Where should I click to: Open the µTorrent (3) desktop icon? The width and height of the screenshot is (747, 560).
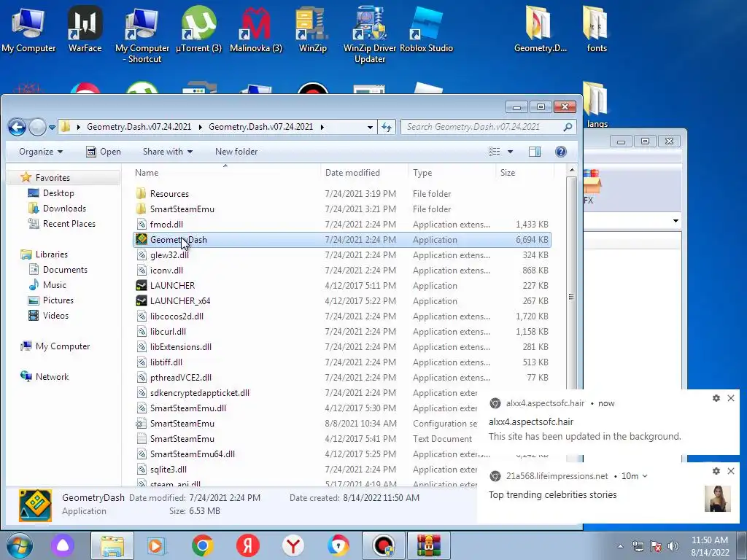[198, 28]
